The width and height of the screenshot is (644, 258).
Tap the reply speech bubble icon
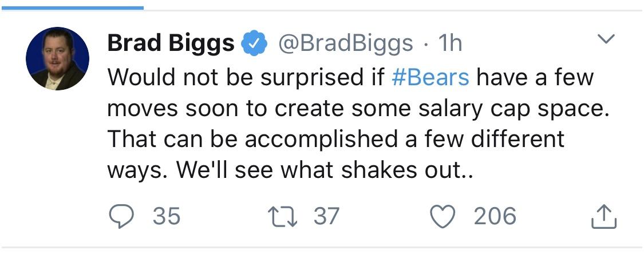click(x=121, y=217)
